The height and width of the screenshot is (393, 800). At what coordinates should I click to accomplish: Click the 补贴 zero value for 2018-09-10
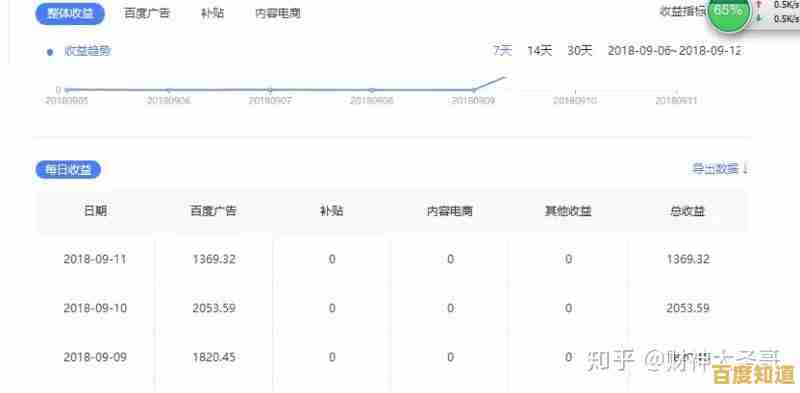pos(332,308)
